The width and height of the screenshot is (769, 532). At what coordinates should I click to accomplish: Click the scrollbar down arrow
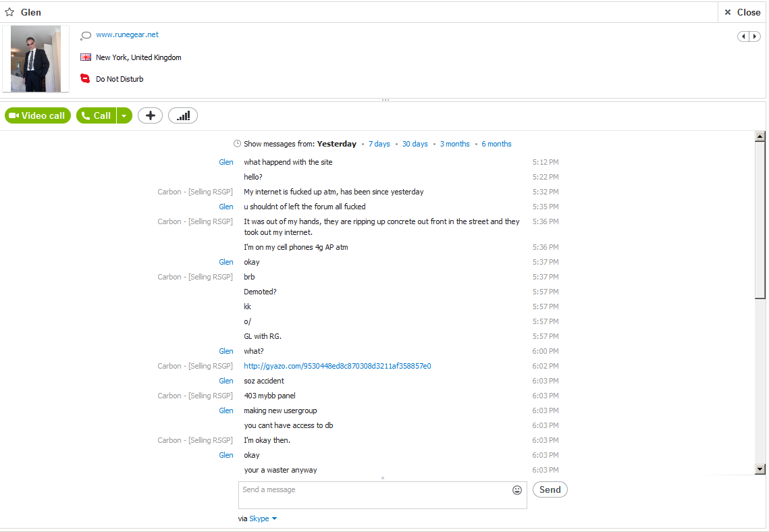pos(760,469)
